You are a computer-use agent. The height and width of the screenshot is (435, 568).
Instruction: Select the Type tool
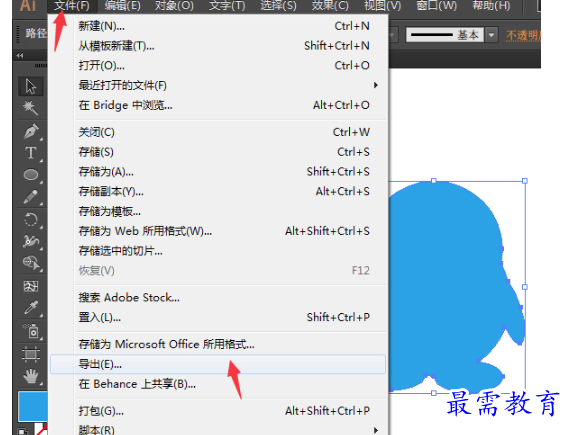pyautogui.click(x=31, y=153)
